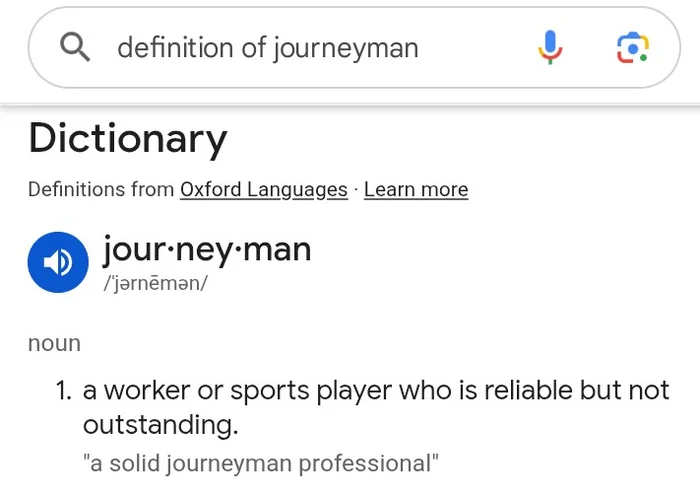
Task: Tap the word 'outstanding' in definition
Action: (160, 425)
